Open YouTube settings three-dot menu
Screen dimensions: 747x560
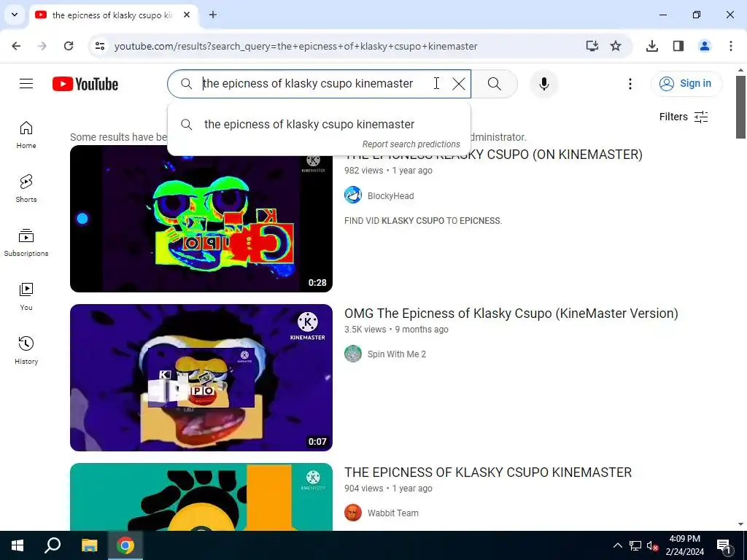pos(630,84)
